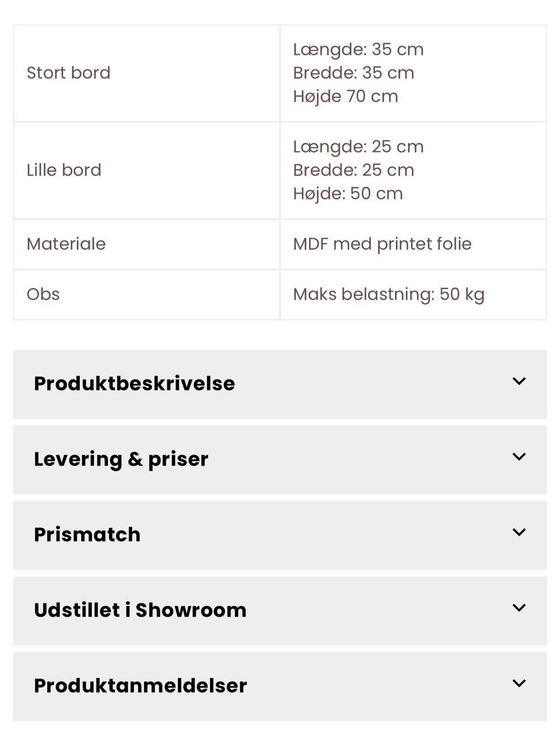Click the Produktanmeldelser chevron arrow
560x748 pixels.
(519, 683)
